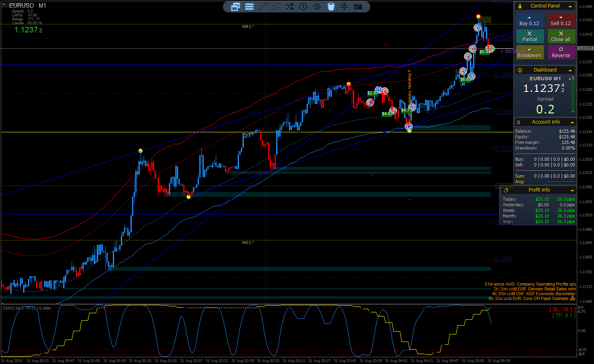
Task: Collapse the Profit info section
Action: click(x=572, y=190)
